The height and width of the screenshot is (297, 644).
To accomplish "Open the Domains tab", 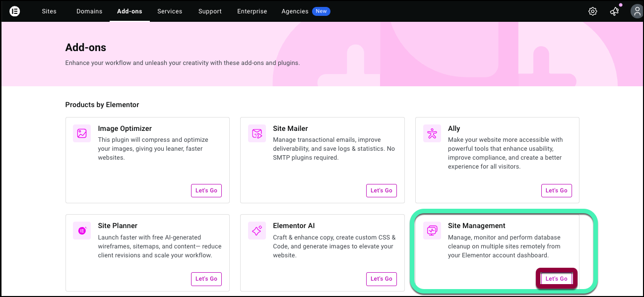I will [89, 11].
